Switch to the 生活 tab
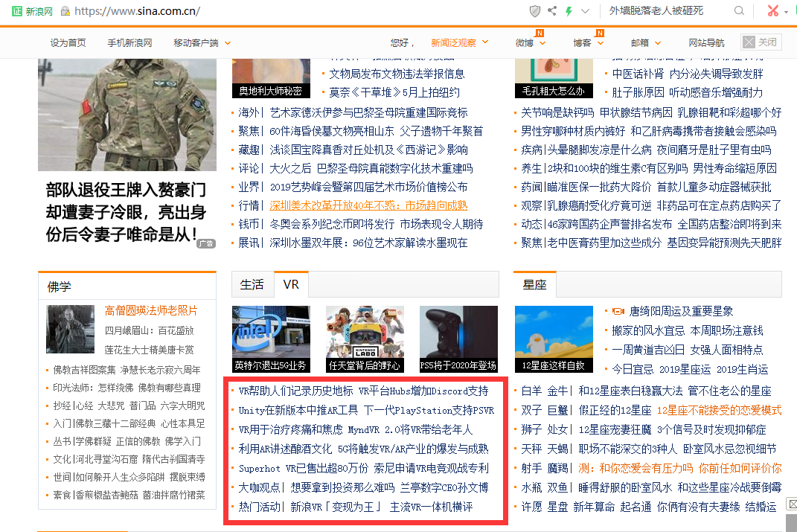 click(x=252, y=284)
